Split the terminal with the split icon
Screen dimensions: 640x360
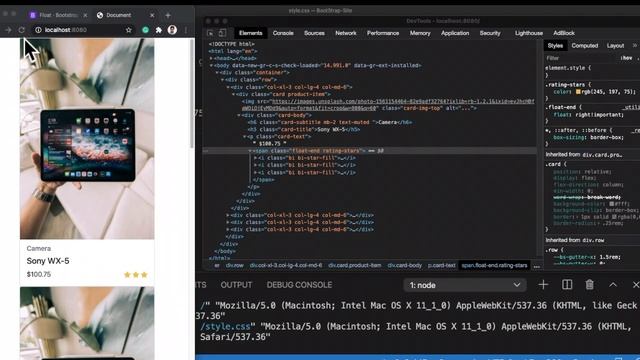point(567,285)
